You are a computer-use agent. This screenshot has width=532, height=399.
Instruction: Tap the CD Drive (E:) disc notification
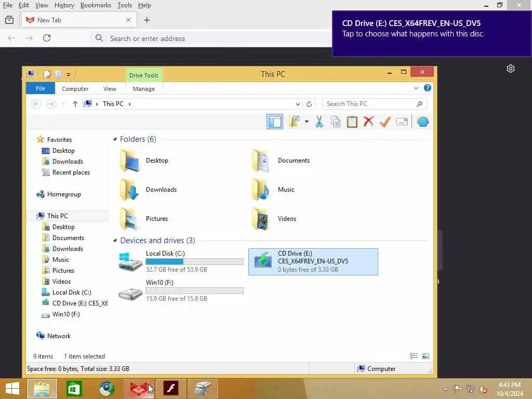(432, 34)
